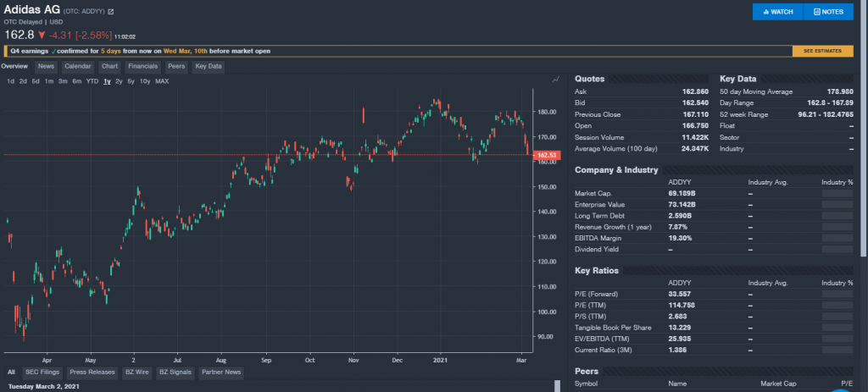Switch to the Chart tab
868x392 pixels.
[109, 66]
